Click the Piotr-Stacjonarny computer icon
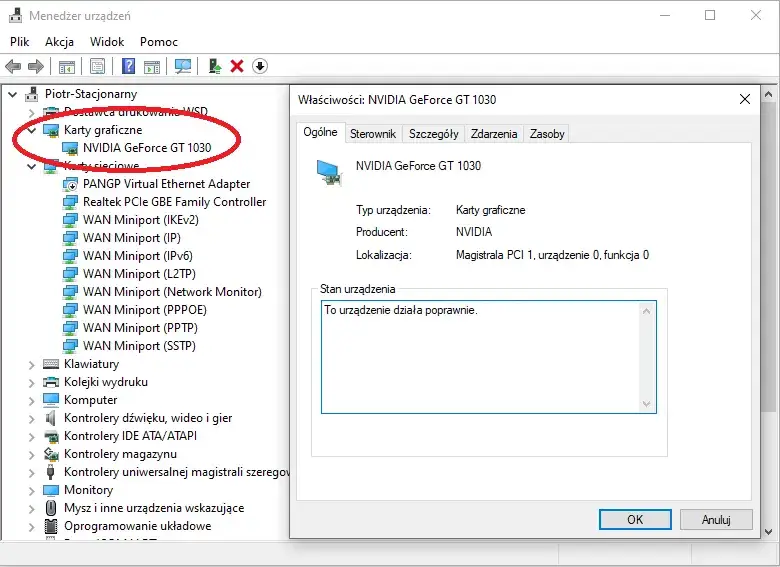Image resolution: width=780 pixels, height=567 pixels. 32,94
